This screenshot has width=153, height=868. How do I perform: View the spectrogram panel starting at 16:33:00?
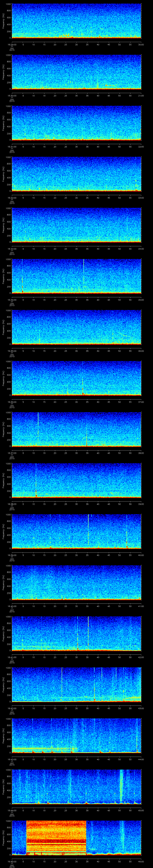coord(76,225)
